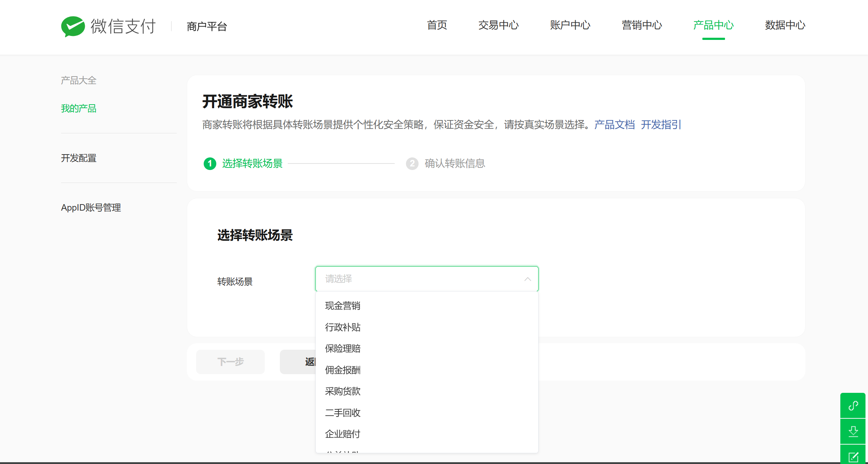Open AppID账号管理 in the sidebar
The width and height of the screenshot is (868, 464).
(x=91, y=208)
